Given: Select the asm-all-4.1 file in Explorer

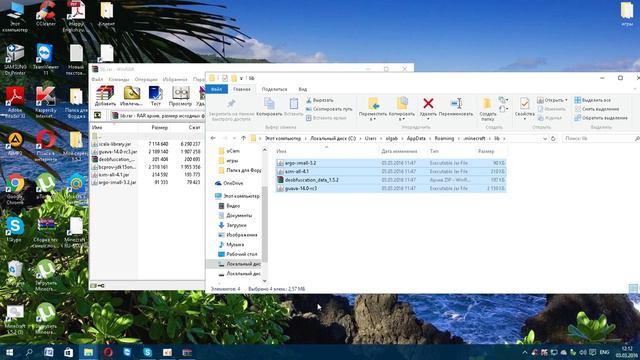Looking at the screenshot, I should pos(391,171).
